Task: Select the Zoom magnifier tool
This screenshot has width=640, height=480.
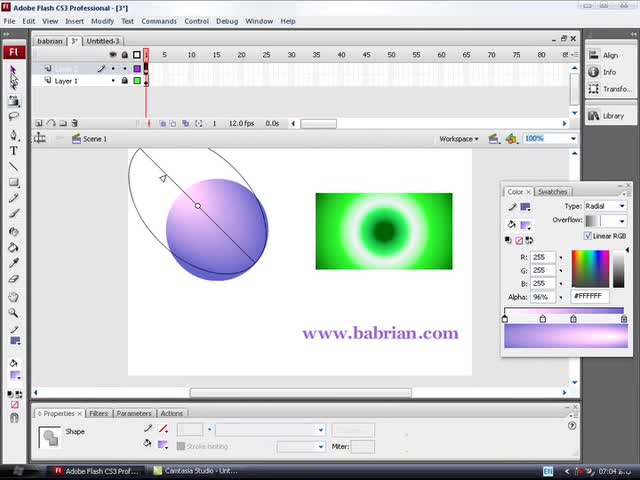Action: (x=13, y=313)
